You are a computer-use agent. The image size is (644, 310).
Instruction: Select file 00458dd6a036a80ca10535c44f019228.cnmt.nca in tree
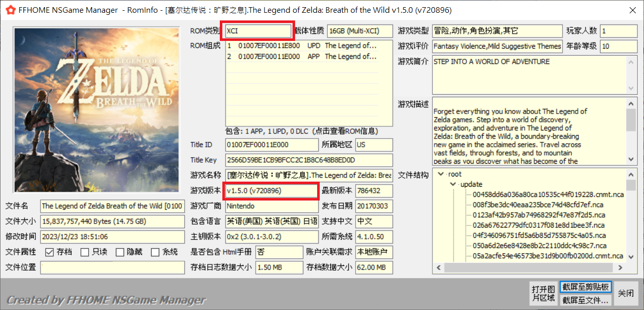[548, 194]
